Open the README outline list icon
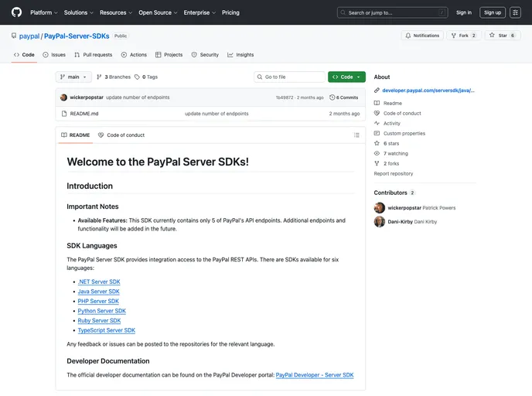 tap(356, 135)
